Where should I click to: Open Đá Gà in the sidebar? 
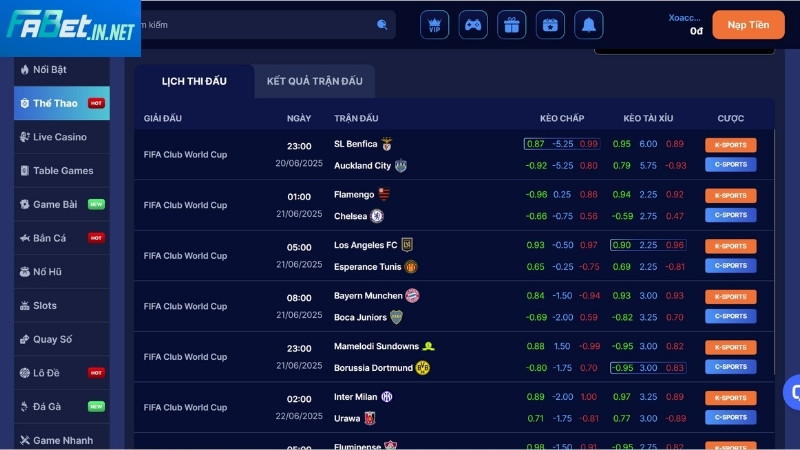(x=62, y=406)
